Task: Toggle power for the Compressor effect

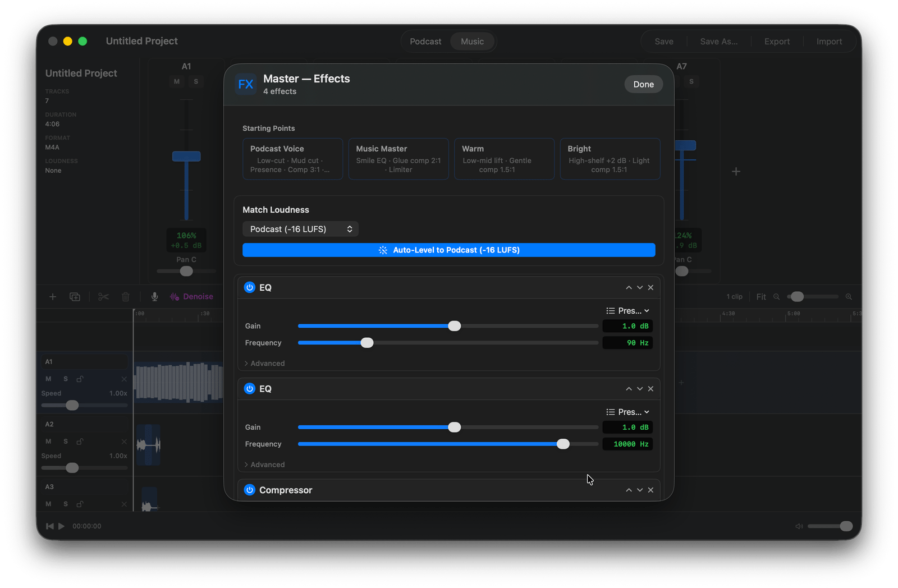Action: [250, 490]
